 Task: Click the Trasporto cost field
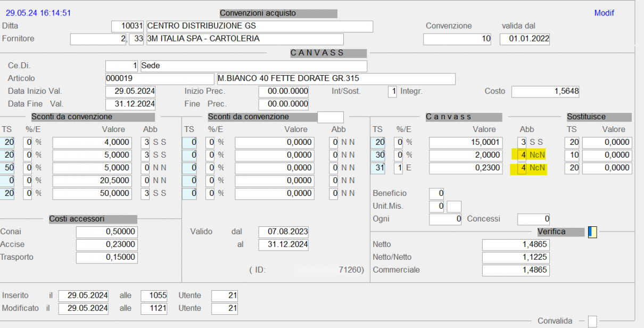coord(106,258)
